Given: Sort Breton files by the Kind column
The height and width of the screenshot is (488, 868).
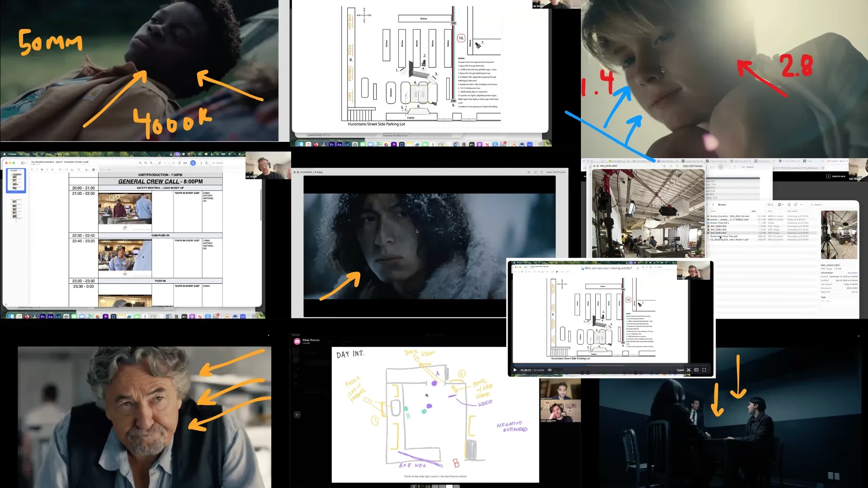Looking at the screenshot, I should 770,211.
